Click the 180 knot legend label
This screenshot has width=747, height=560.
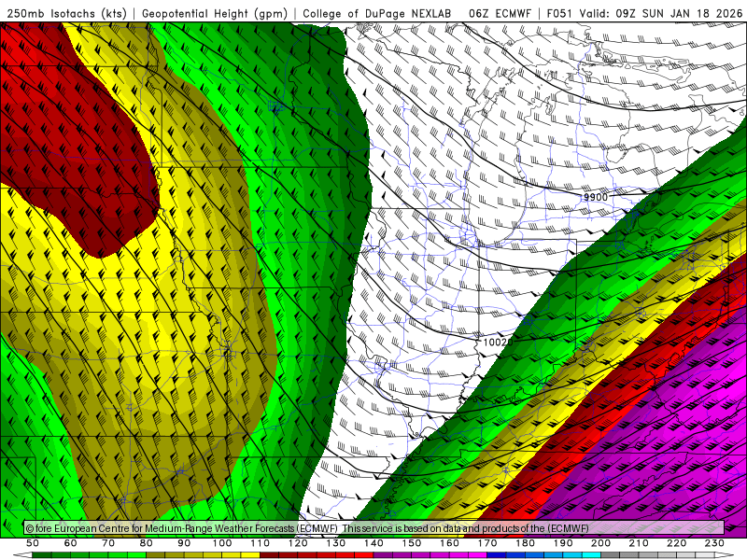[x=525, y=543]
